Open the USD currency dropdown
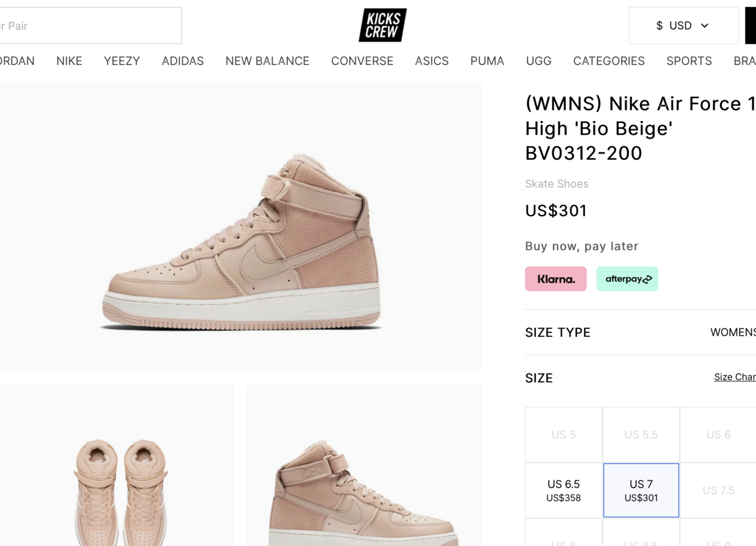Image resolution: width=756 pixels, height=546 pixels. pos(683,25)
